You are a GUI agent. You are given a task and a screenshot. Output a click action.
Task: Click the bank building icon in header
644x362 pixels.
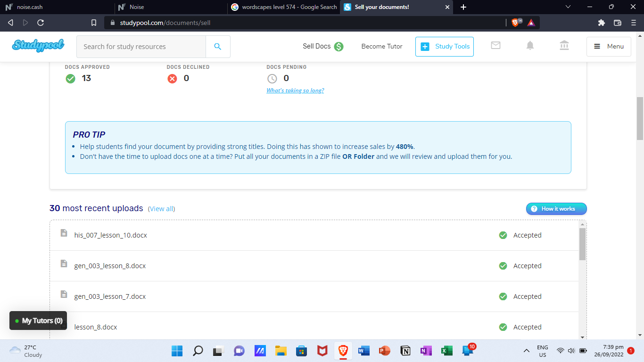point(564,46)
